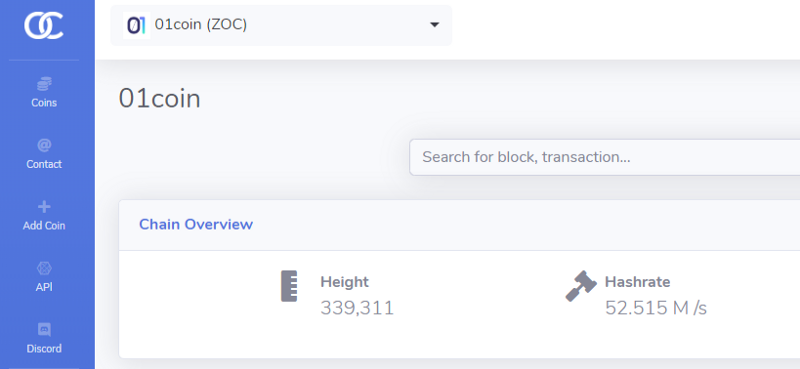Image resolution: width=800 pixels, height=369 pixels.
Task: Click the Chain Overview heading
Action: tap(196, 225)
